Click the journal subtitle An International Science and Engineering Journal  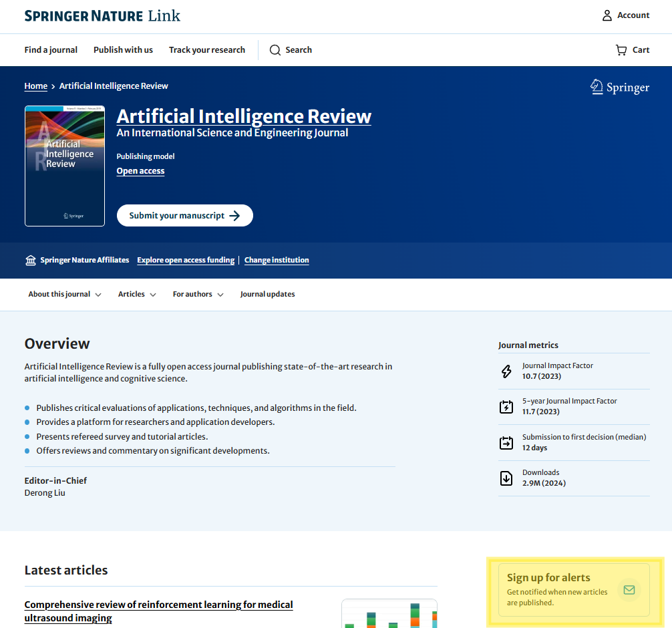pos(232,133)
